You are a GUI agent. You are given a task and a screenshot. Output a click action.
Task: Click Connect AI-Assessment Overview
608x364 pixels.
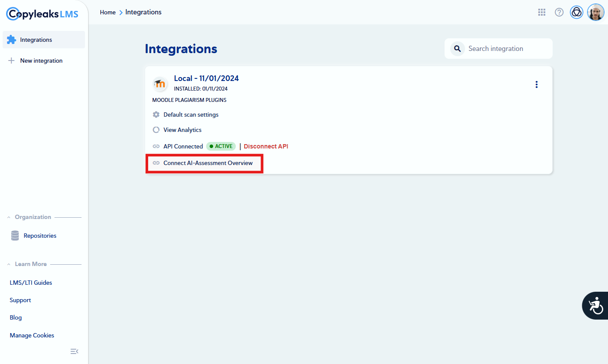[x=208, y=163]
